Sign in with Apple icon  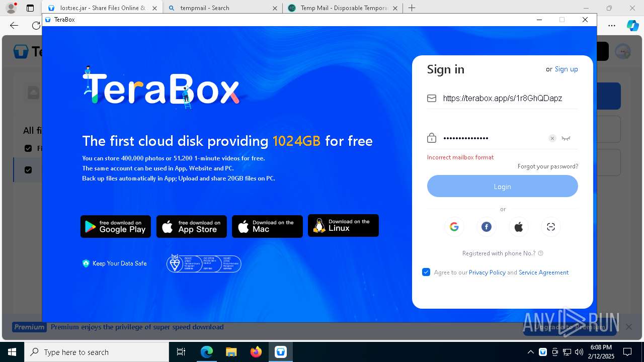519,227
